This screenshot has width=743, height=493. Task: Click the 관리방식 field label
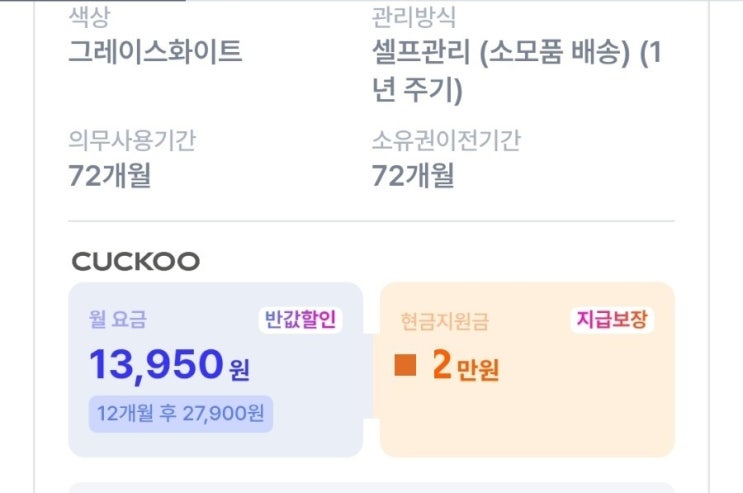point(415,16)
